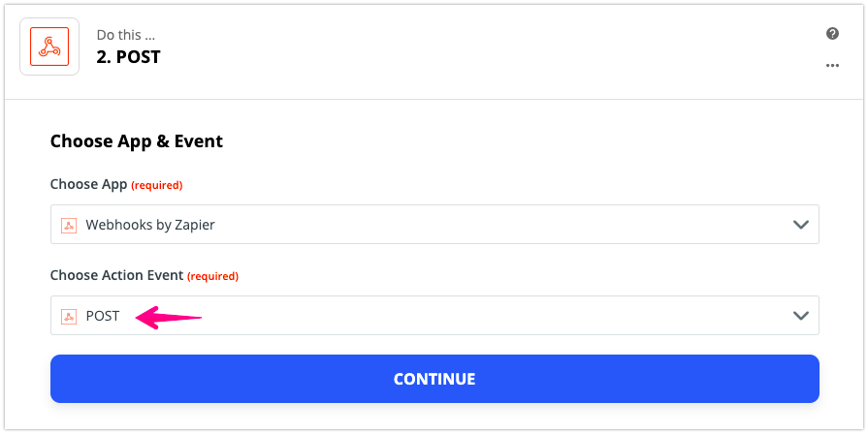Click the large Webhooks app icon in step header
868x434 pixels.
(x=49, y=46)
